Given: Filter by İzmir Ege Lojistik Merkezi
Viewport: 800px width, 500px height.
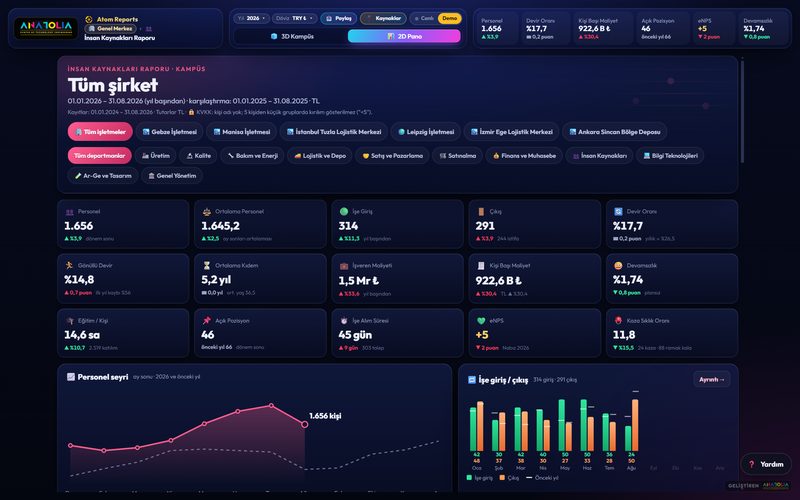Looking at the screenshot, I should 511,132.
